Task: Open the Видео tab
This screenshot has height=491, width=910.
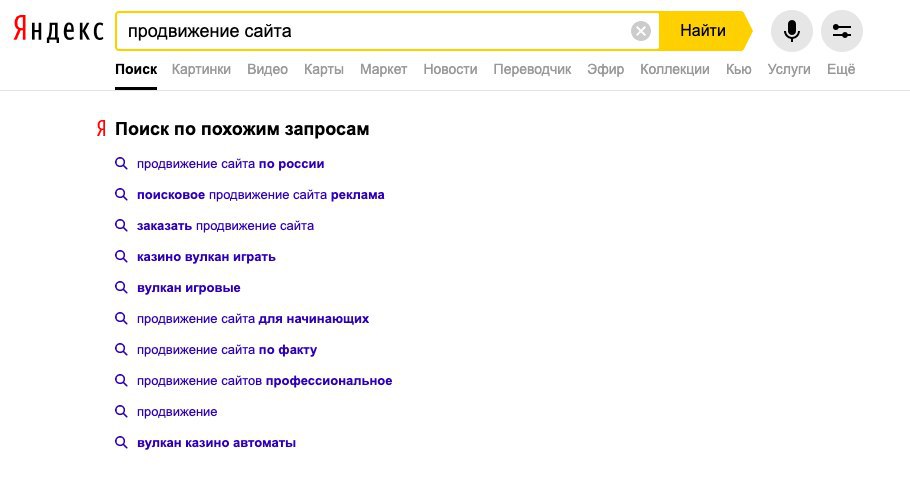Action: 267,70
